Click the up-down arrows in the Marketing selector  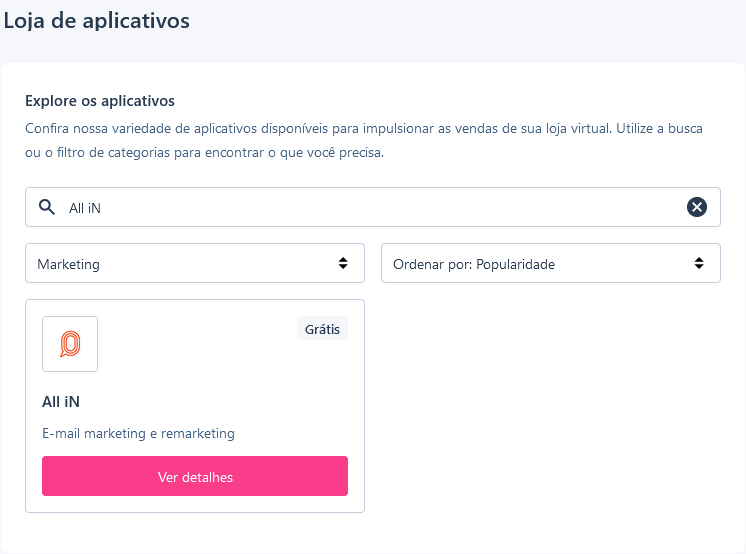click(343, 263)
